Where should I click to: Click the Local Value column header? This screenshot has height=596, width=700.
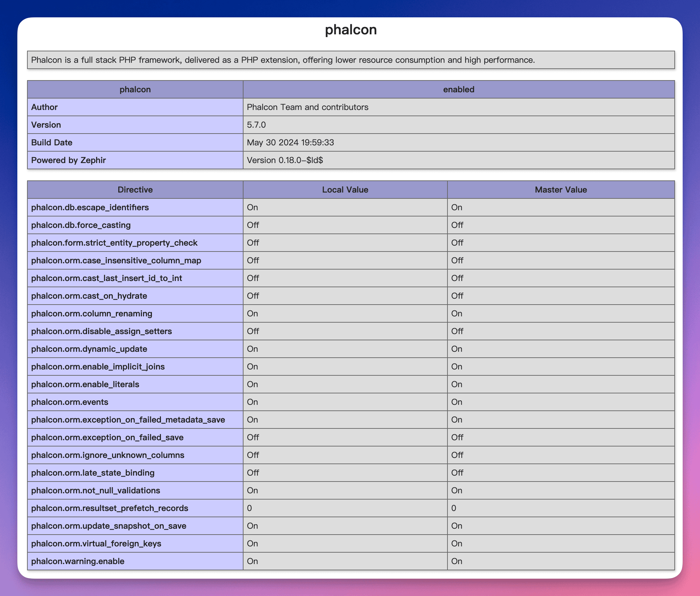345,190
